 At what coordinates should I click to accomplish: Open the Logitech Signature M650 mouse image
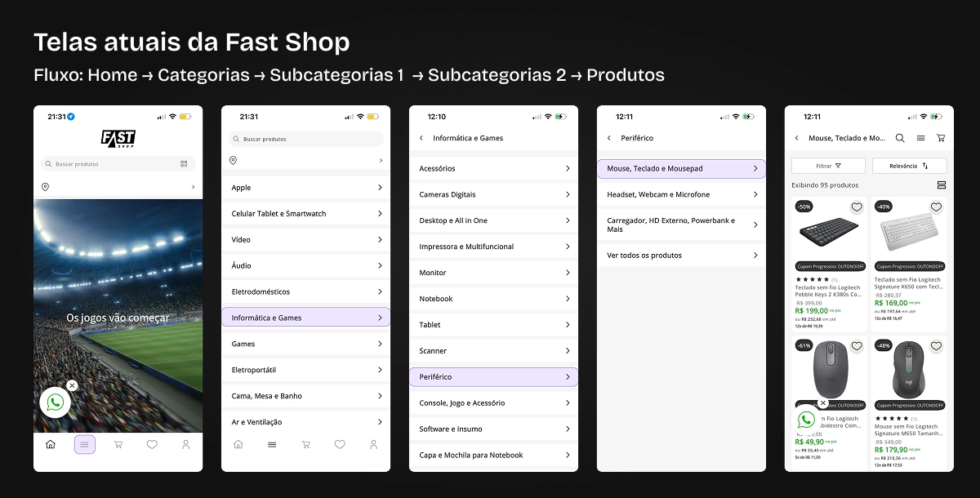point(909,369)
